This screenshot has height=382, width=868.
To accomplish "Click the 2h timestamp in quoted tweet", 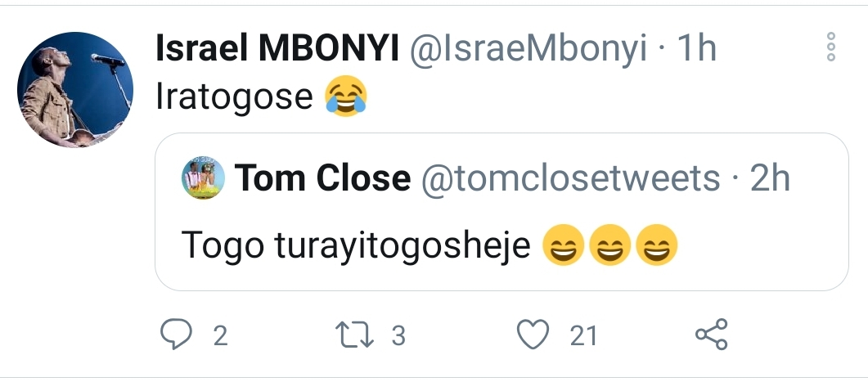I will (769, 178).
